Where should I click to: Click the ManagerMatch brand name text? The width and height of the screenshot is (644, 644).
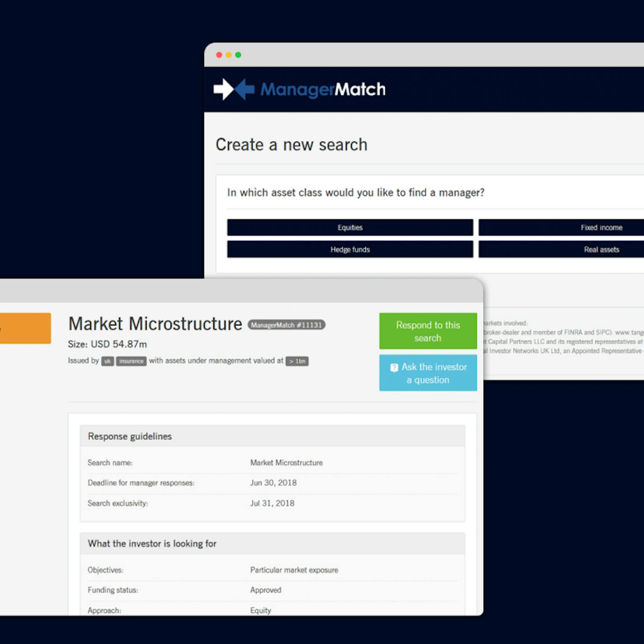click(x=323, y=90)
